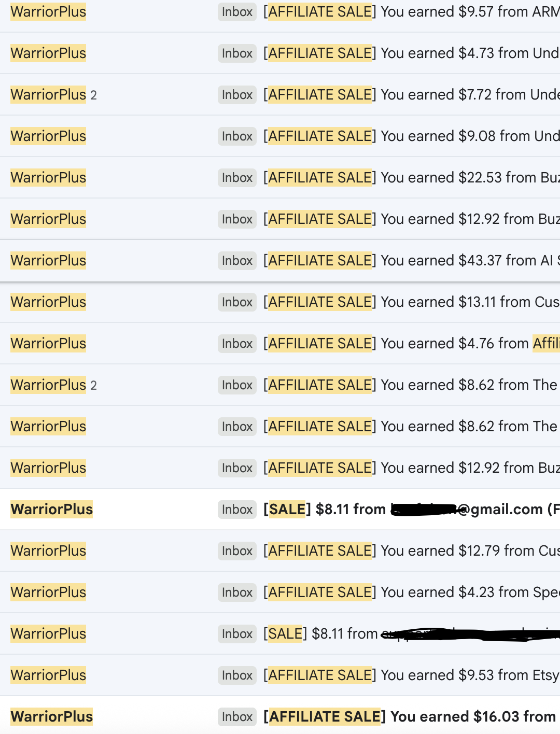The width and height of the screenshot is (560, 734).
Task: Click the Inbox label on the $9.57 email
Action: (237, 12)
